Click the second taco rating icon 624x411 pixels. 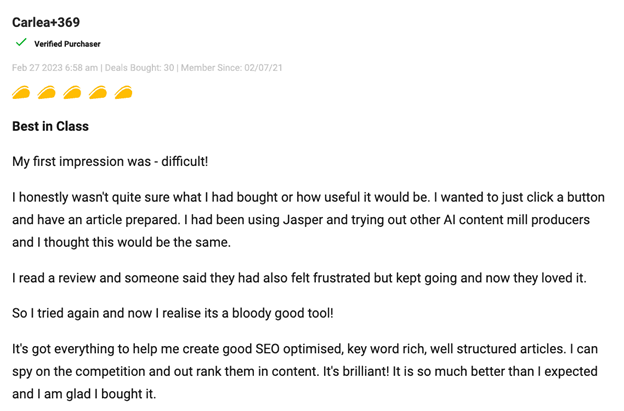pos(47,93)
